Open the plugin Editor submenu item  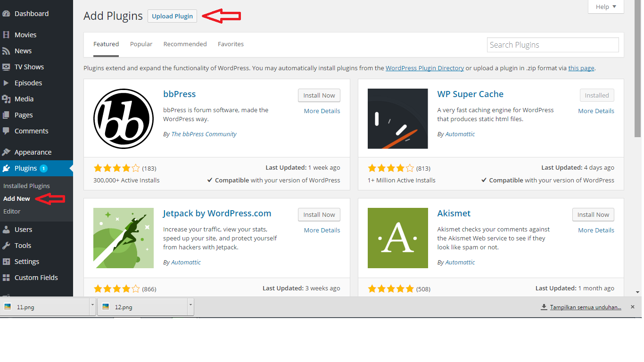pos(12,212)
